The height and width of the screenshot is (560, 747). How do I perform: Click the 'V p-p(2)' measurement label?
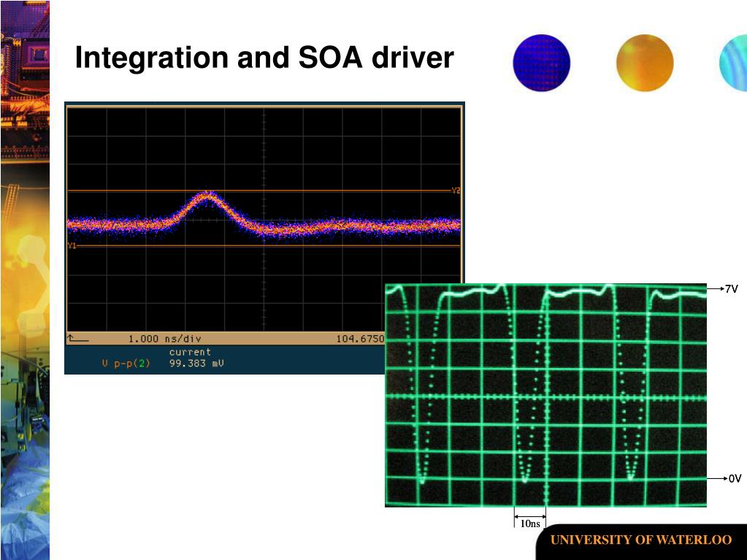126,364
